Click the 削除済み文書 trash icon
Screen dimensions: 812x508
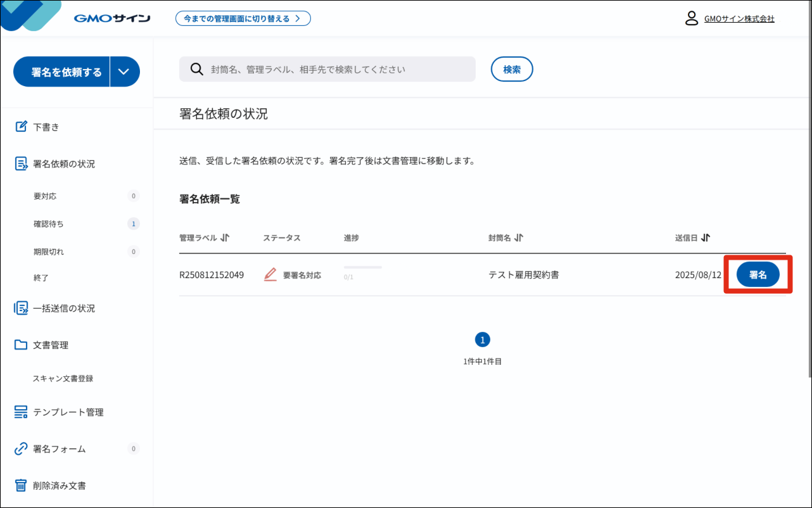(21, 486)
